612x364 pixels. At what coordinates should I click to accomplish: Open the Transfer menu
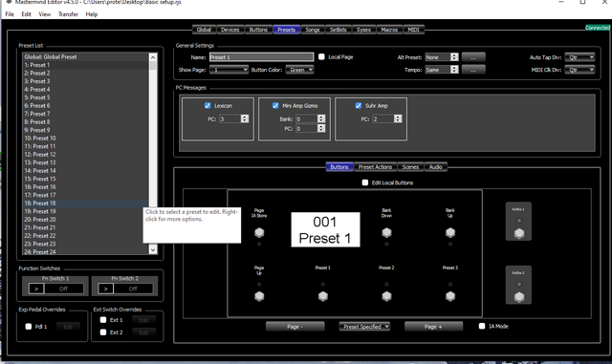[68, 14]
